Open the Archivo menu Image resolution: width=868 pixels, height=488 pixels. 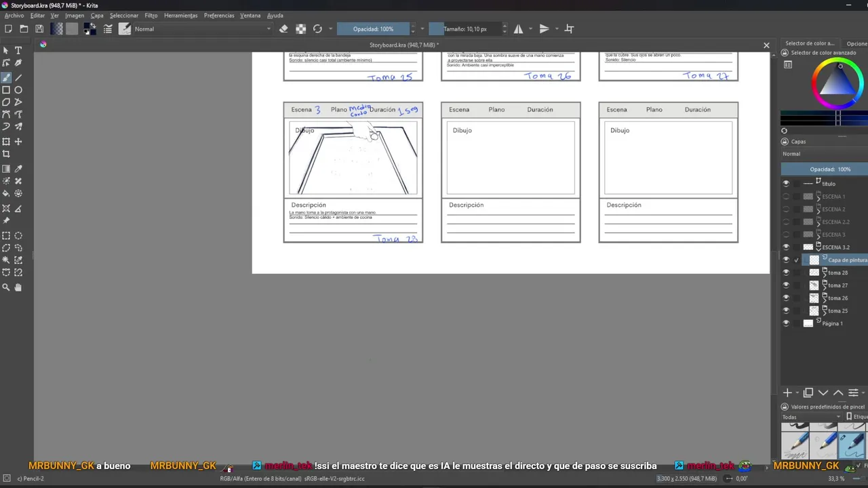[x=14, y=16]
